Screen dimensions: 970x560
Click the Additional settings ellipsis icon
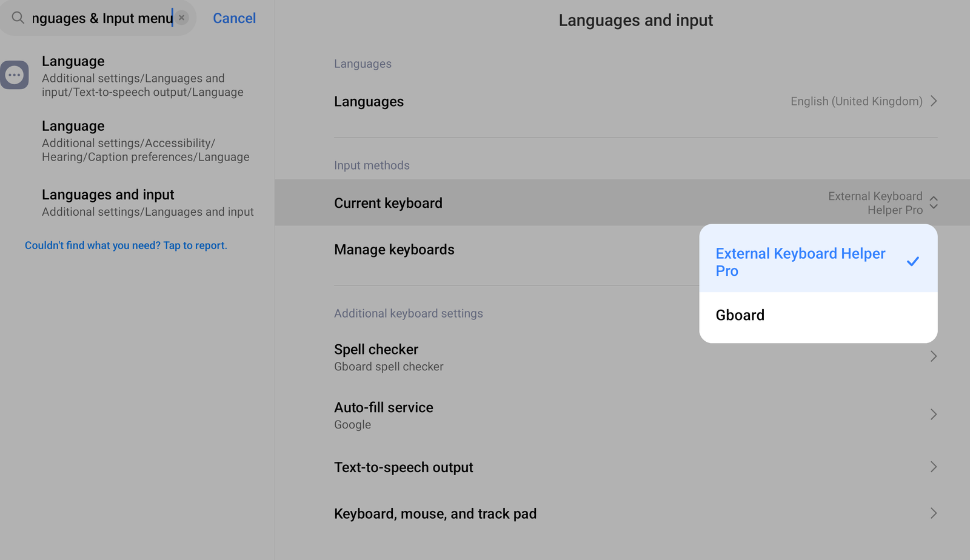tap(15, 75)
